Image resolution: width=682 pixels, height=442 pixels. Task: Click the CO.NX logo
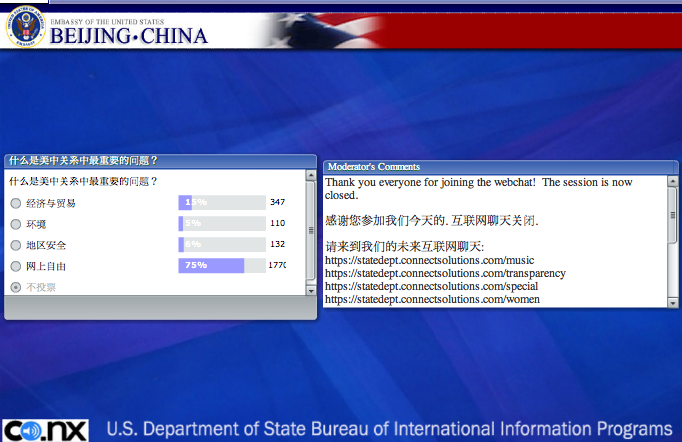tap(46, 430)
